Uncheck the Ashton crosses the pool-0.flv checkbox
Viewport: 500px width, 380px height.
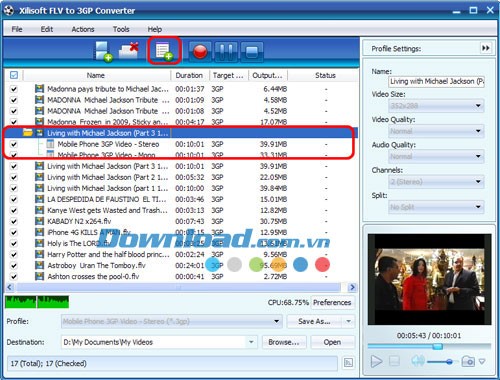pyautogui.click(x=14, y=276)
